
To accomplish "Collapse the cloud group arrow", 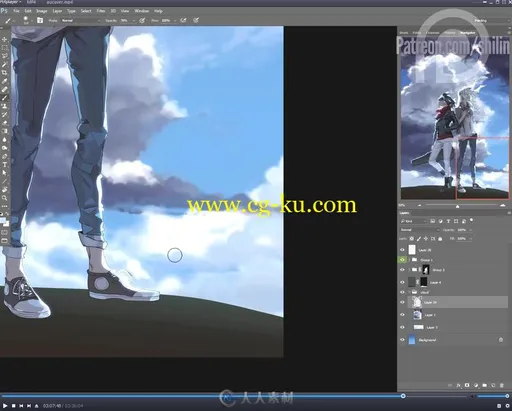I will click(x=410, y=292).
